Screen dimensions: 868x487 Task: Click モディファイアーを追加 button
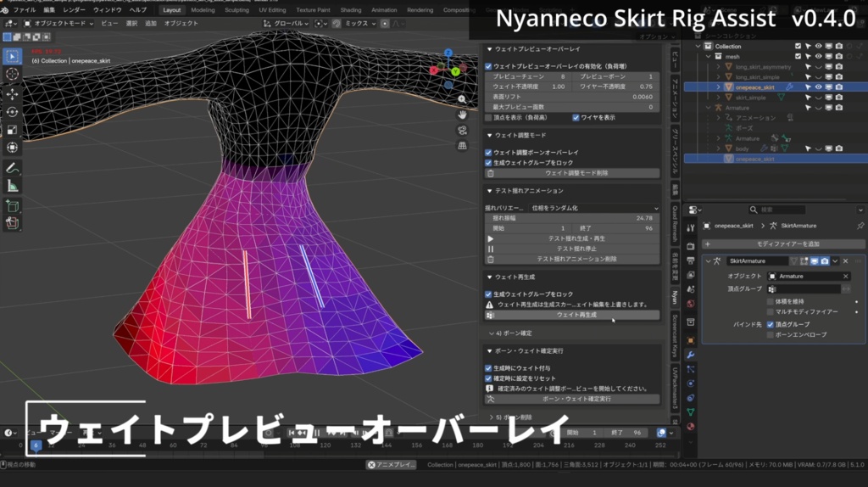click(x=782, y=243)
